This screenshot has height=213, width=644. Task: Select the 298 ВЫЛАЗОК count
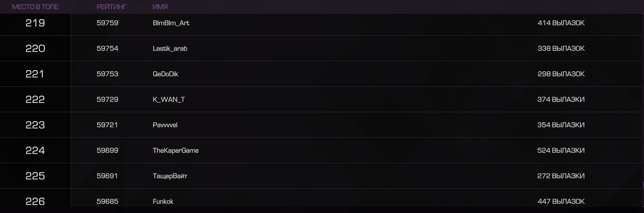pyautogui.click(x=561, y=74)
